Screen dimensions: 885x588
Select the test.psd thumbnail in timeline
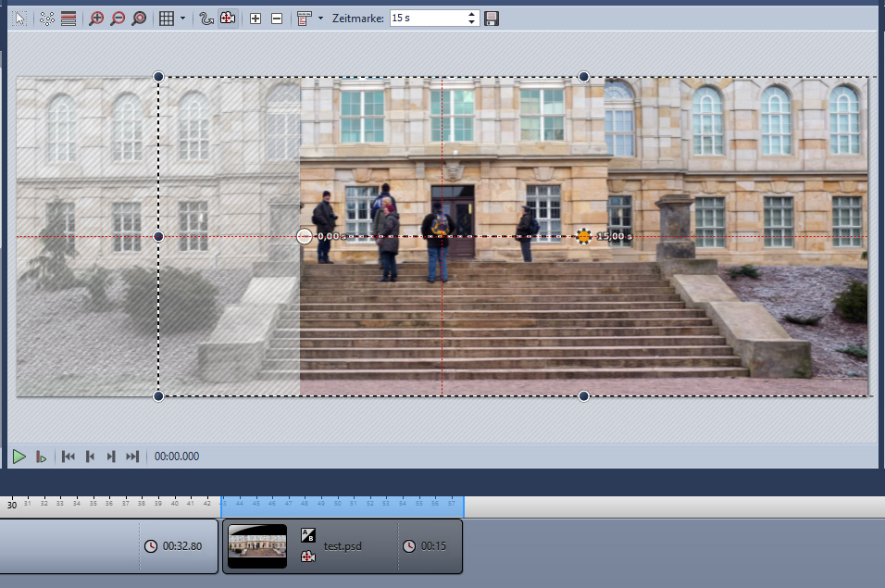256,546
